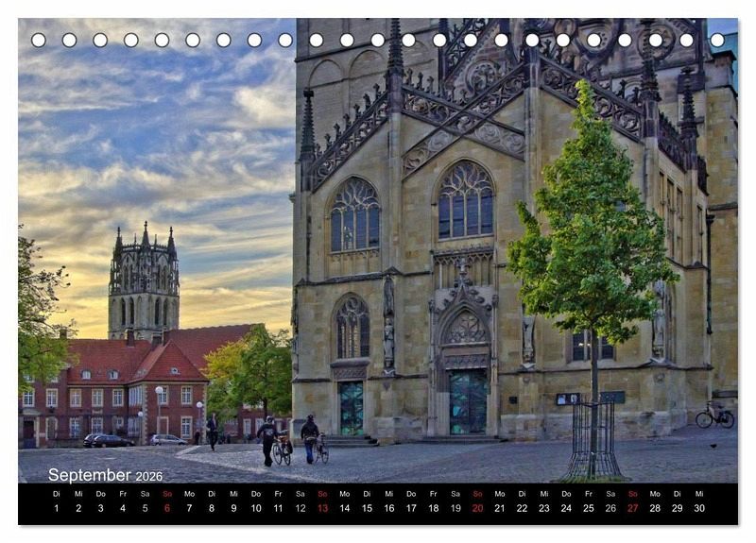Click date 10 in the calendar row
Screen dimensions: 756x543
pos(256,508)
